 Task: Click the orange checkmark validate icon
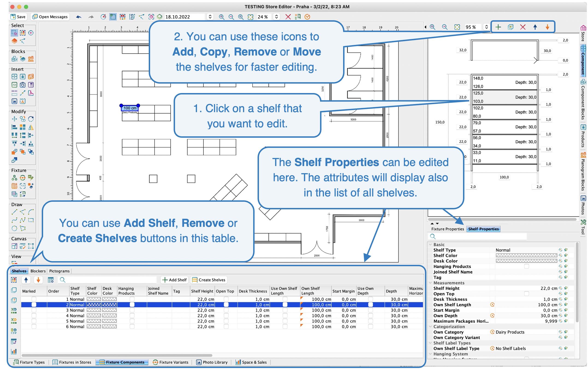(x=307, y=17)
